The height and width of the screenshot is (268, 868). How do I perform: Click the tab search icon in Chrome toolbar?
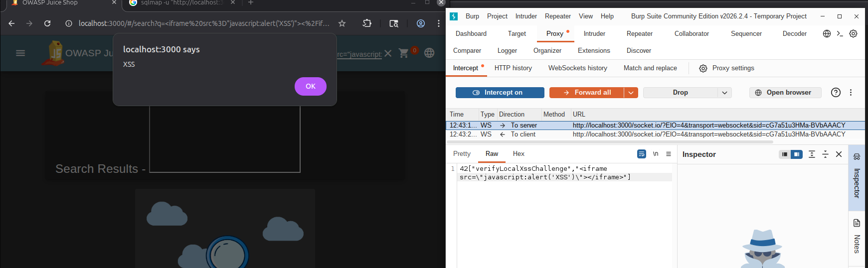394,23
